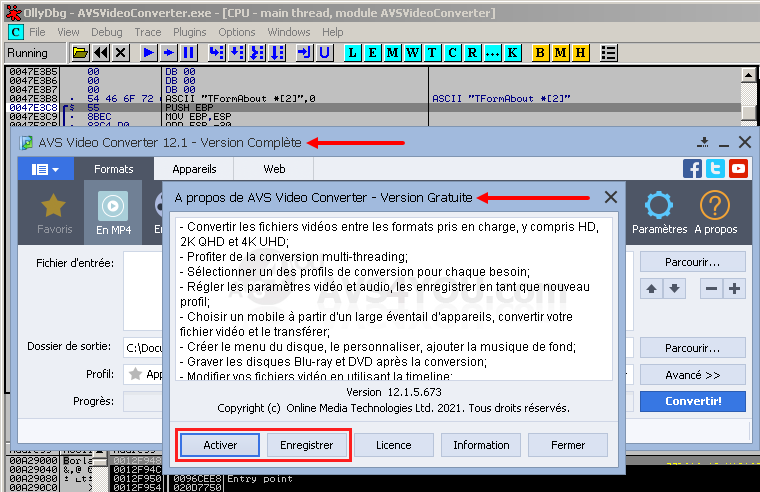Open OllyDbg View menu
The height and width of the screenshot is (492, 760).
68,32
